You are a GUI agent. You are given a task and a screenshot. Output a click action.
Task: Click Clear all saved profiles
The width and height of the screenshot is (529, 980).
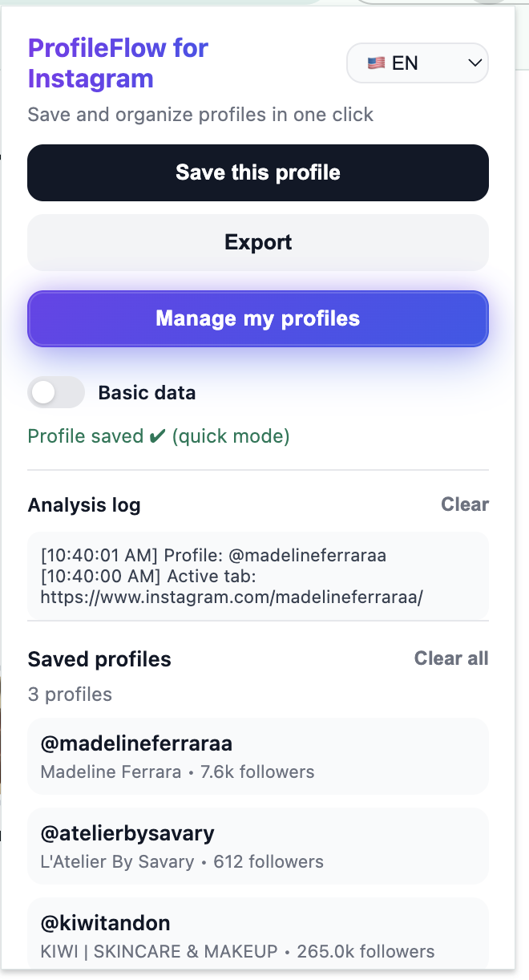[450, 658]
